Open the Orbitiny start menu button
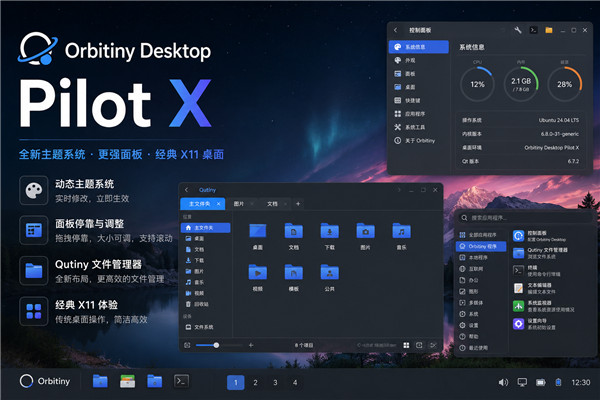The height and width of the screenshot is (400, 600). [x=45, y=381]
